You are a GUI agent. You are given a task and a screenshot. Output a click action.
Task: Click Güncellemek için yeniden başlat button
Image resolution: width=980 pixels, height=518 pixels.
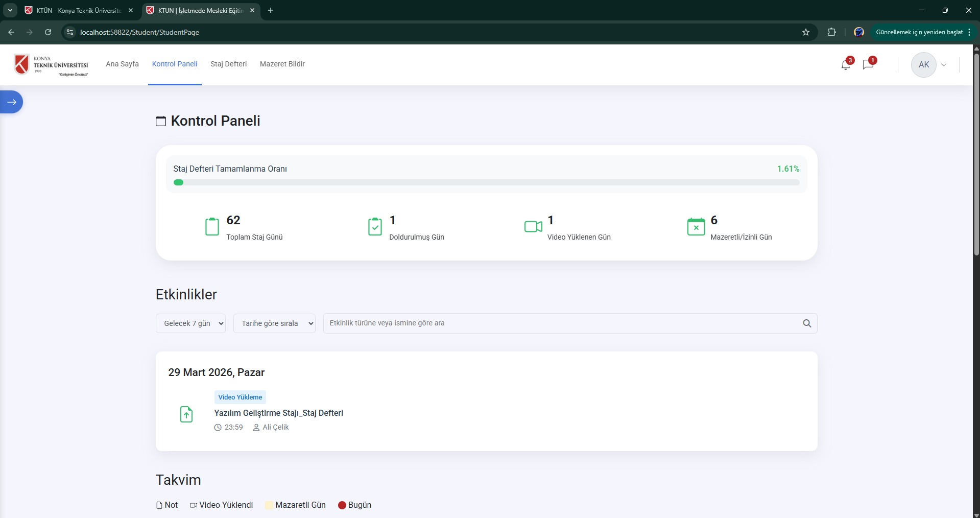[919, 32]
